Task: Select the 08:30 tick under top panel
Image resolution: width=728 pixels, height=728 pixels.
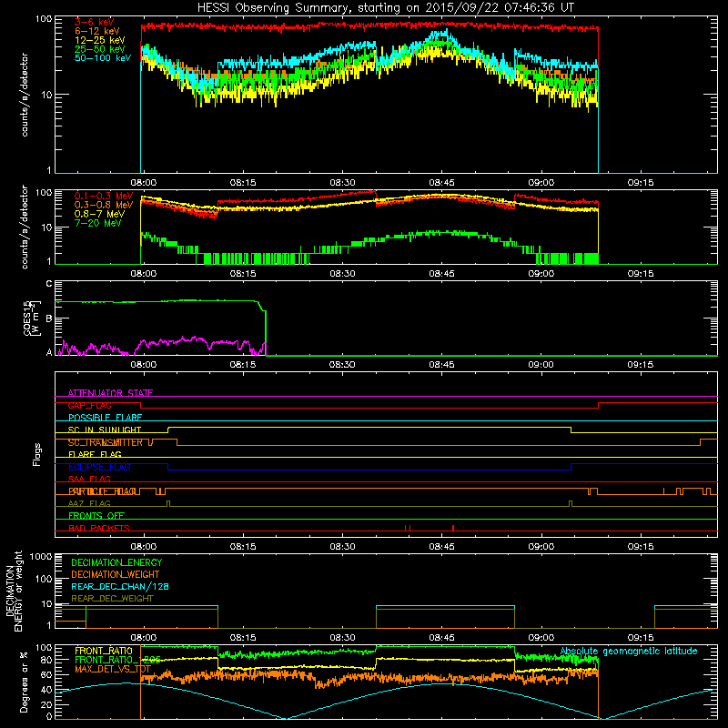Action: click(342, 183)
